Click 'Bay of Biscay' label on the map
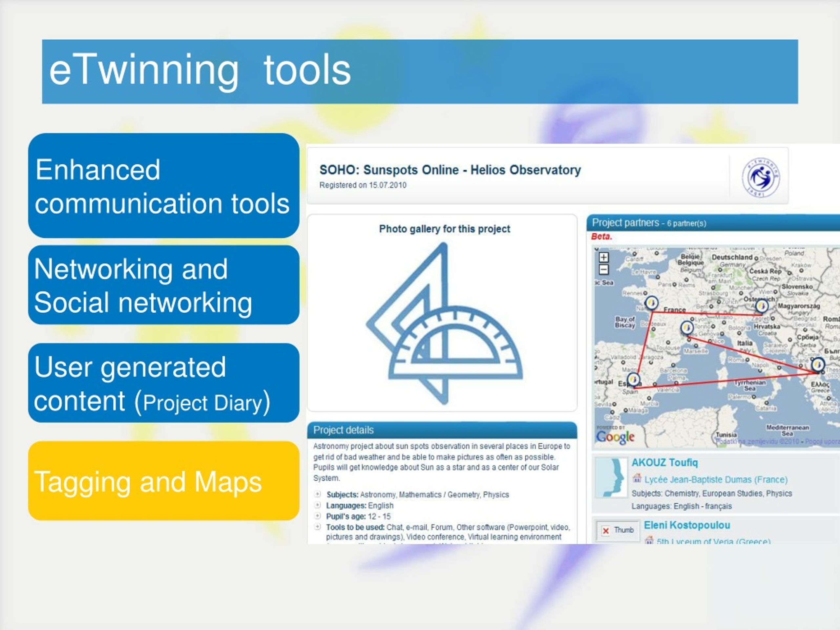This screenshot has width=840, height=630. tap(625, 322)
